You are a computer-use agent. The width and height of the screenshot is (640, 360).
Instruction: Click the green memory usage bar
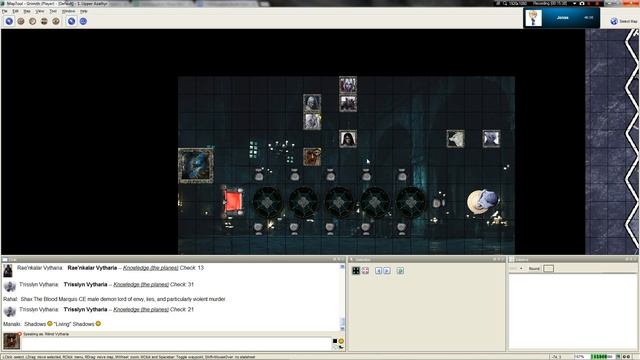coord(602,357)
